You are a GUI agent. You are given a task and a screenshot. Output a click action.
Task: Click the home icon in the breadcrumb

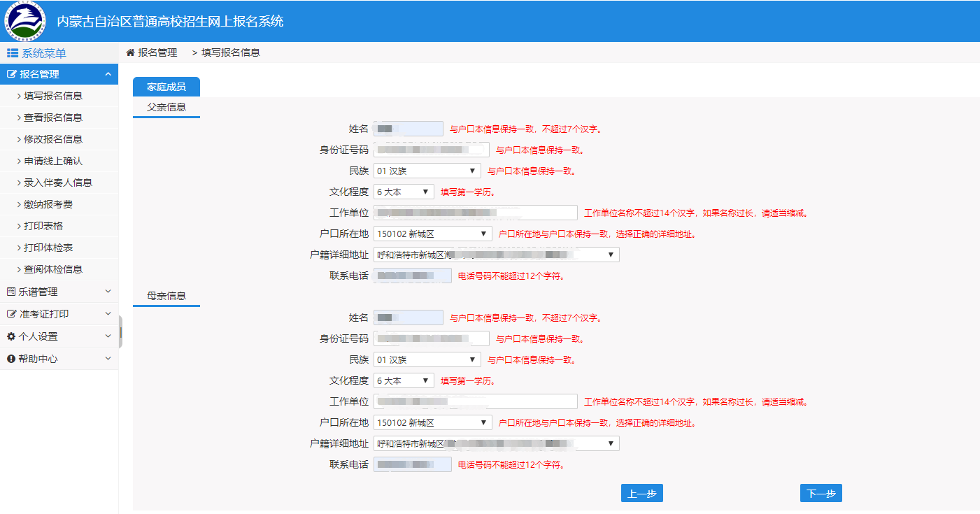click(x=130, y=52)
